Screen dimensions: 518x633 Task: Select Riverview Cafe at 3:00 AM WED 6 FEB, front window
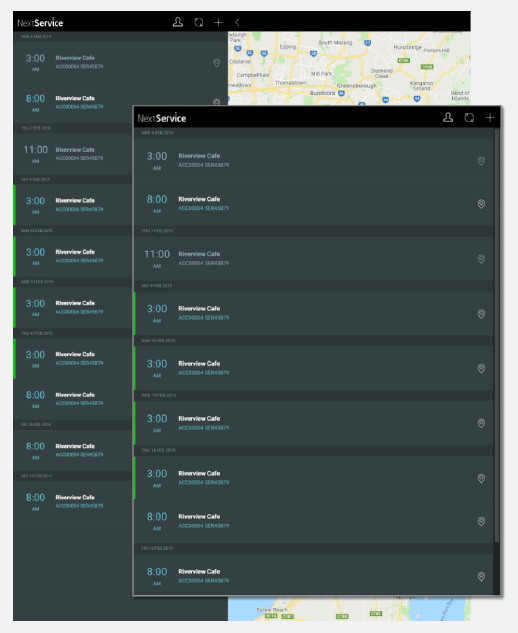click(199, 156)
